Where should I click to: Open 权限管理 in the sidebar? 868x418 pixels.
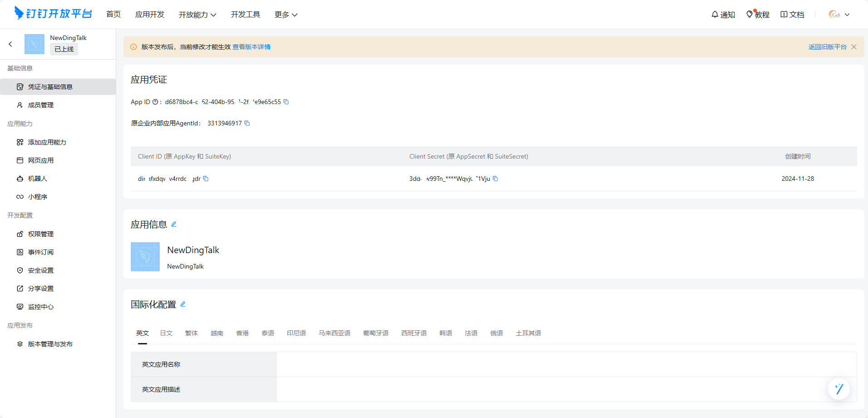[x=41, y=234]
